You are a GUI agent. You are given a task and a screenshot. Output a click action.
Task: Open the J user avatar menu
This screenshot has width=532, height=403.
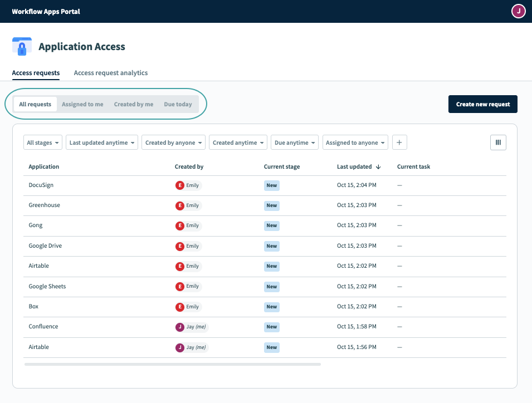pyautogui.click(x=518, y=11)
